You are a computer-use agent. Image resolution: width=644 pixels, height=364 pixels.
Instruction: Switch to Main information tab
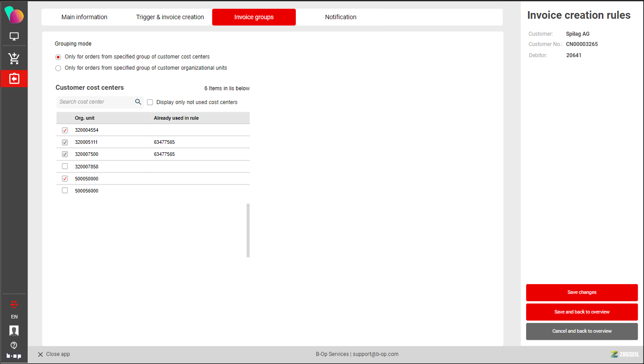pyautogui.click(x=84, y=17)
